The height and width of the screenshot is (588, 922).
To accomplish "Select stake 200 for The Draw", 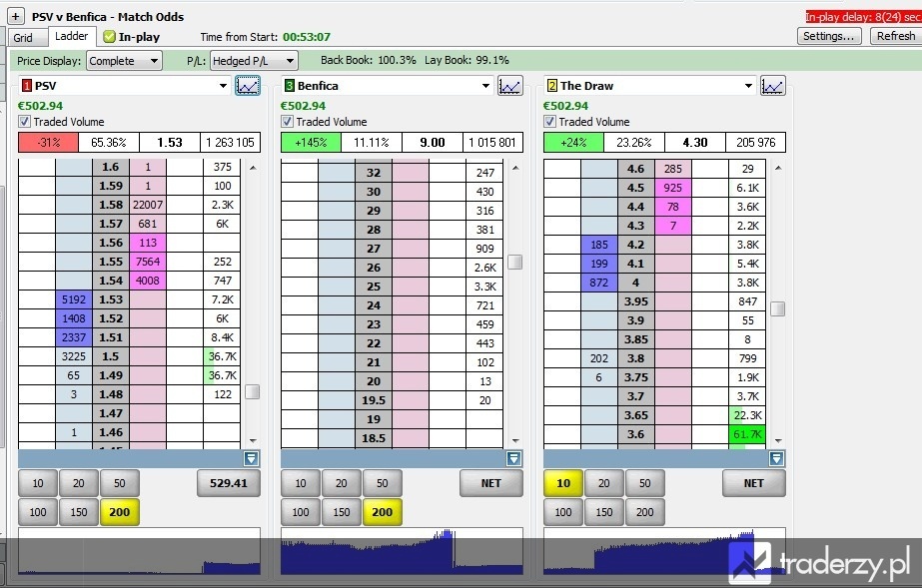I will (645, 512).
